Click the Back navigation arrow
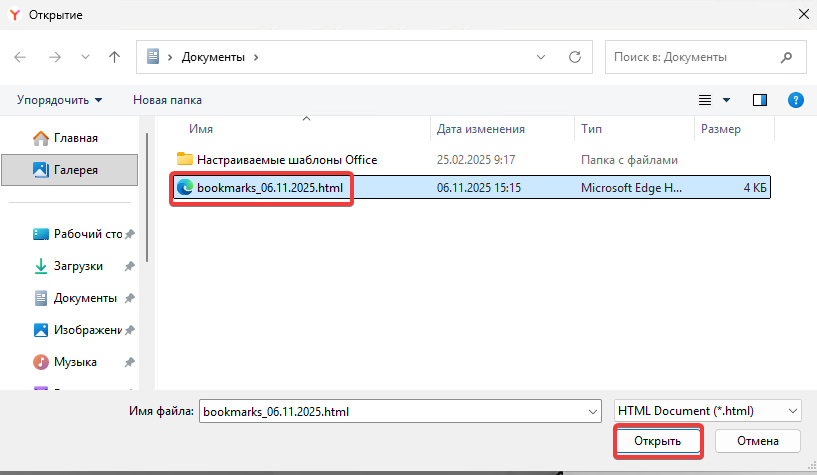This screenshot has width=817, height=475. [x=21, y=57]
